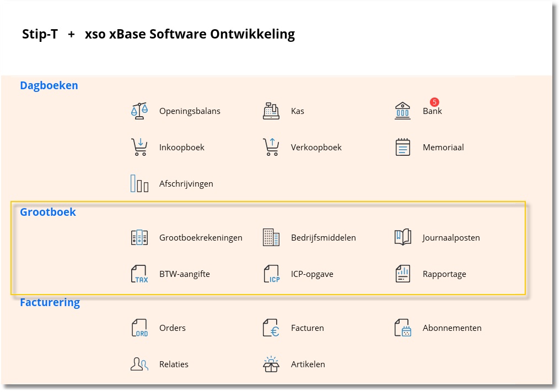Click the Bank building icon
Viewport: 560px width, 392px height.
pyautogui.click(x=403, y=111)
